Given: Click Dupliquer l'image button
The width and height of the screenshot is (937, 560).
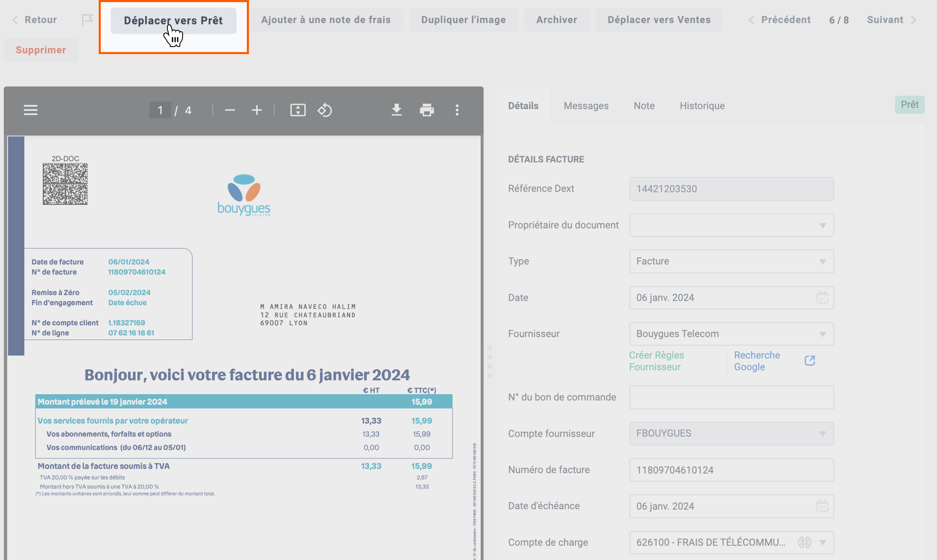Looking at the screenshot, I should pos(463,20).
